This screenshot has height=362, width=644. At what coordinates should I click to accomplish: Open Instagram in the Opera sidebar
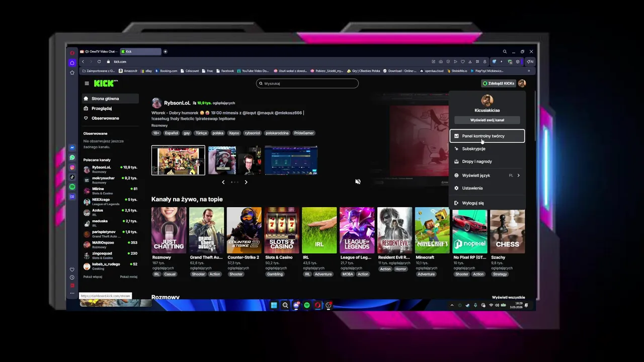(x=72, y=167)
